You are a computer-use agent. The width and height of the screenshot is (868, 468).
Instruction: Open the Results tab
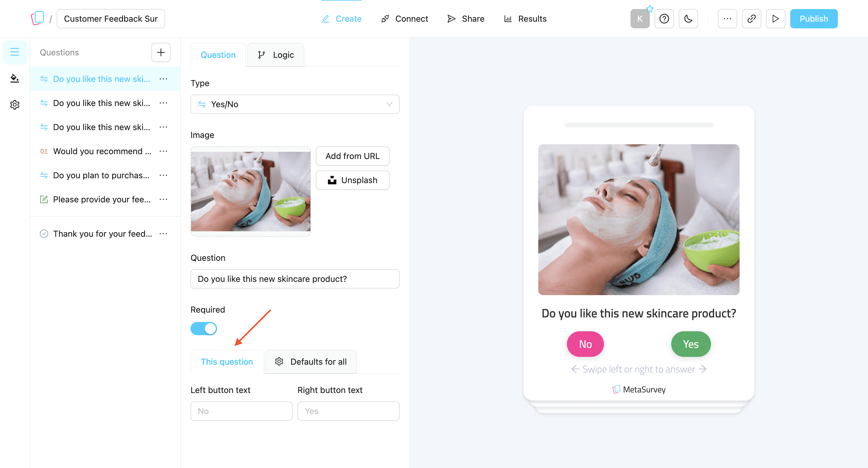525,19
